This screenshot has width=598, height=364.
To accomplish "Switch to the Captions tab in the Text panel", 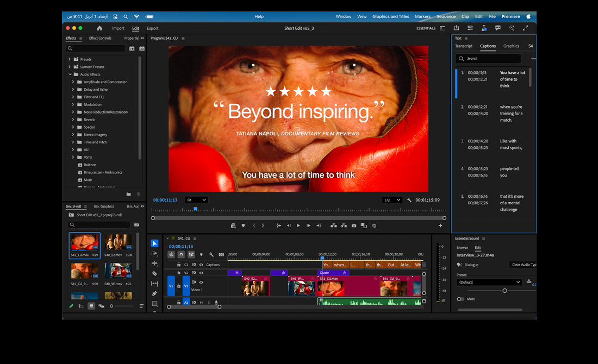I will coord(488,46).
